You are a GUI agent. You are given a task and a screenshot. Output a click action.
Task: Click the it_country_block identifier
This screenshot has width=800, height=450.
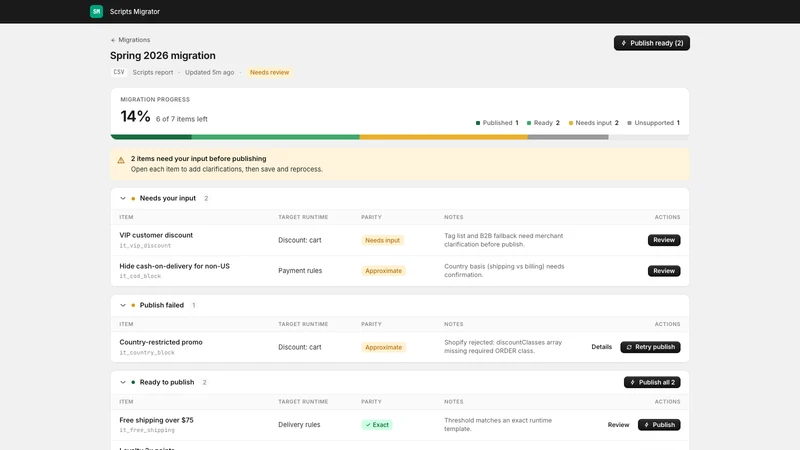pyautogui.click(x=147, y=353)
